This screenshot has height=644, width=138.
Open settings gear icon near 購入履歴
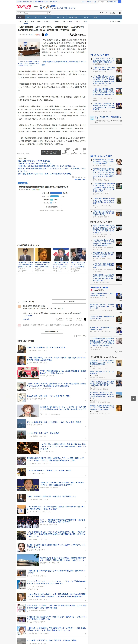[120, 13]
